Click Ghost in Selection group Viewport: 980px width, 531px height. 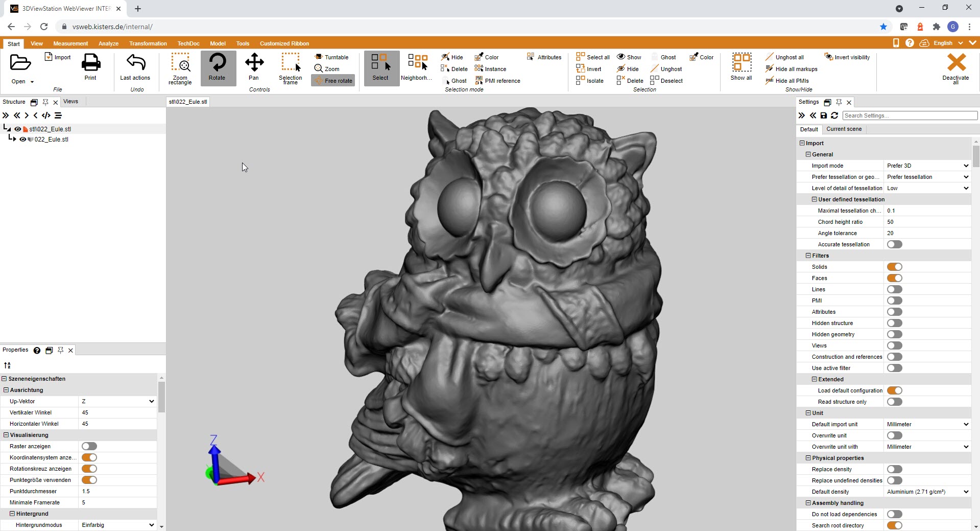[663, 57]
